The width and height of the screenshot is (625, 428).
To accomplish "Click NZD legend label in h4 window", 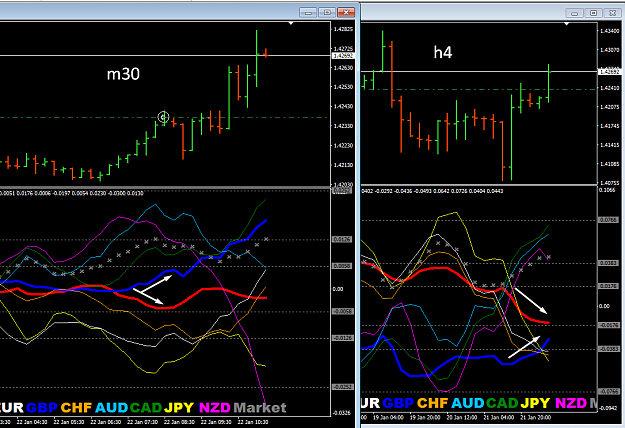I will click(x=571, y=403).
